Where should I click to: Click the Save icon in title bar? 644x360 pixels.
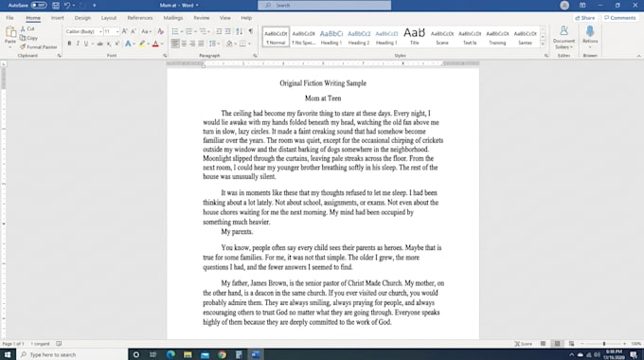[56, 6]
